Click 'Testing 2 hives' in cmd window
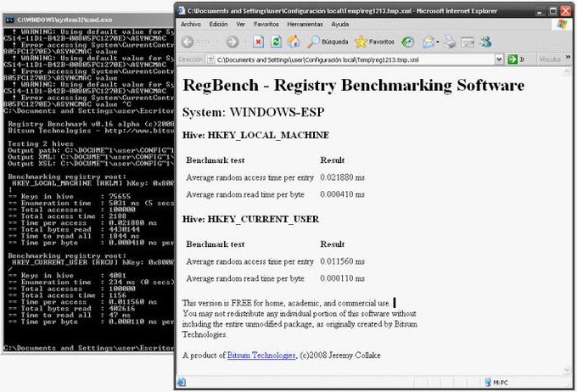Viewport: 577px width, 392px height. tap(41, 144)
